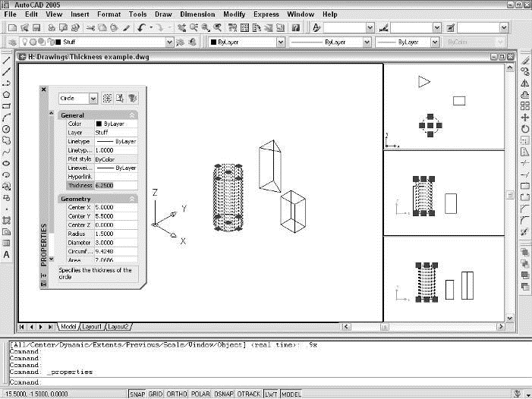Viewport: 532px width, 399px height.
Task: Open the Express menu
Action: [266, 14]
